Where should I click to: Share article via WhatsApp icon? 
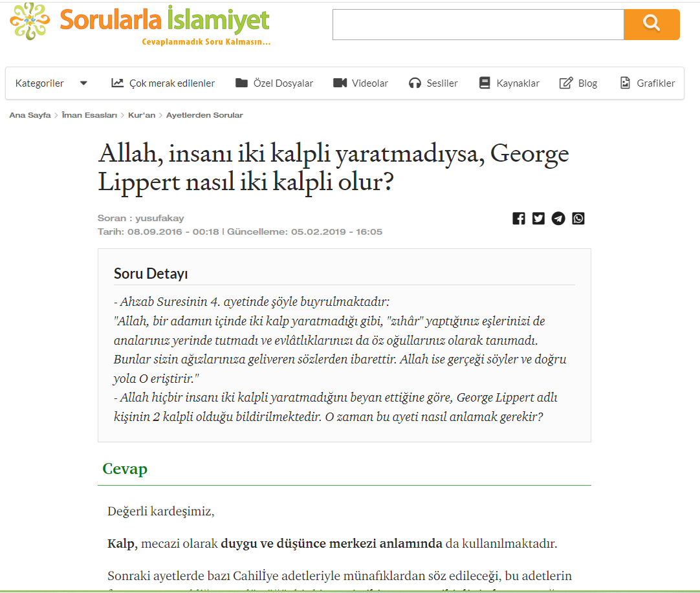[578, 219]
